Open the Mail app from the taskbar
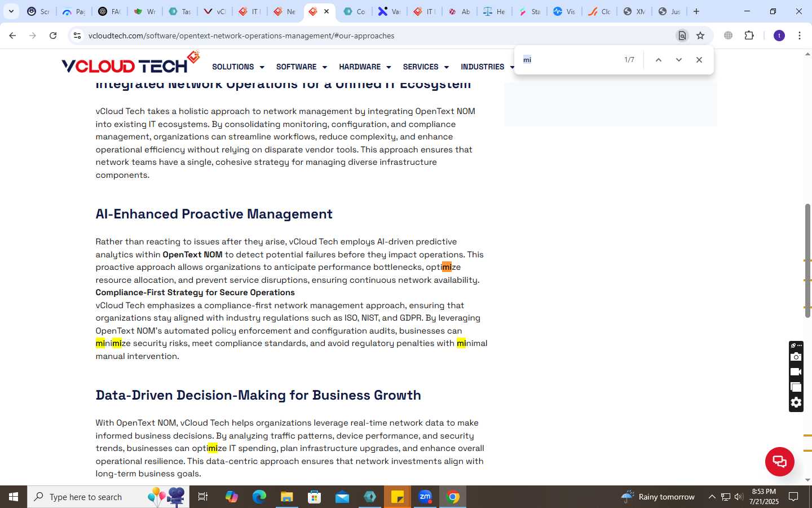Image resolution: width=812 pixels, height=508 pixels. tap(342, 497)
